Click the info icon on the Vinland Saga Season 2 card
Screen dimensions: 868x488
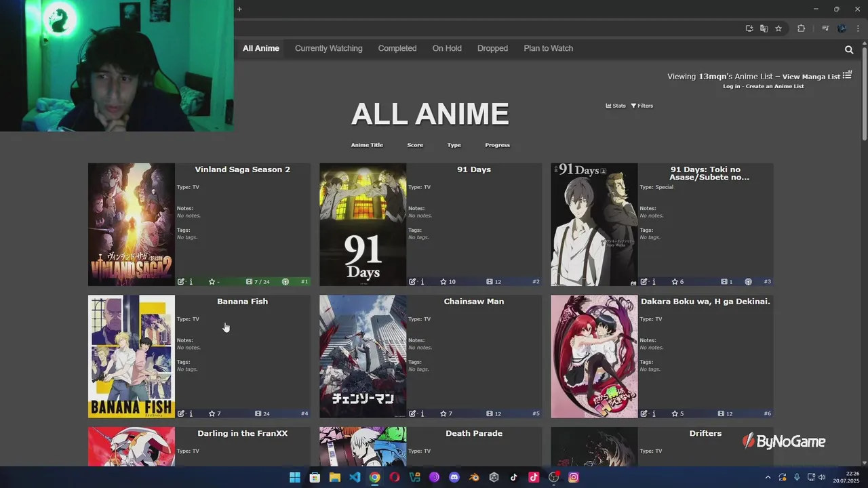coord(191,281)
